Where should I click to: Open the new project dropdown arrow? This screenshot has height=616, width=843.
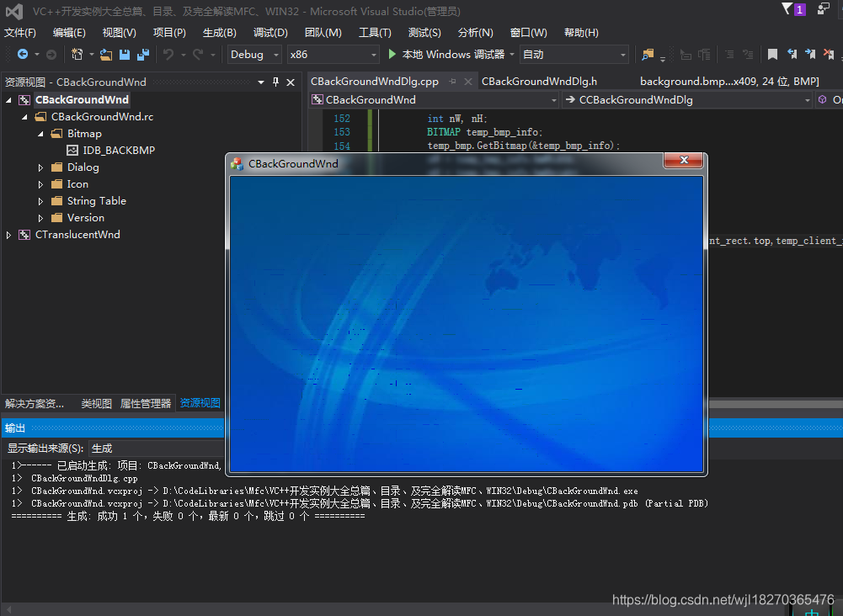pyautogui.click(x=92, y=55)
